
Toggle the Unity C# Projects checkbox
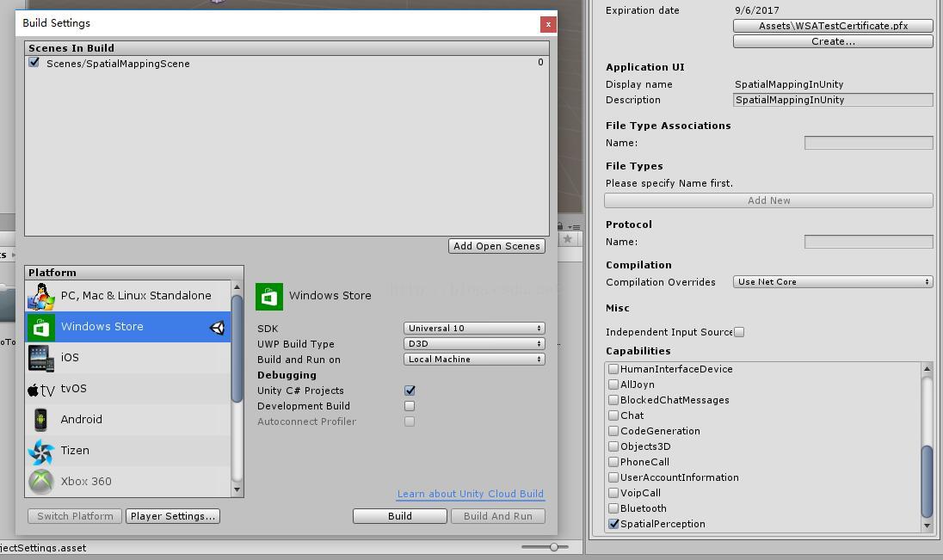click(x=410, y=391)
